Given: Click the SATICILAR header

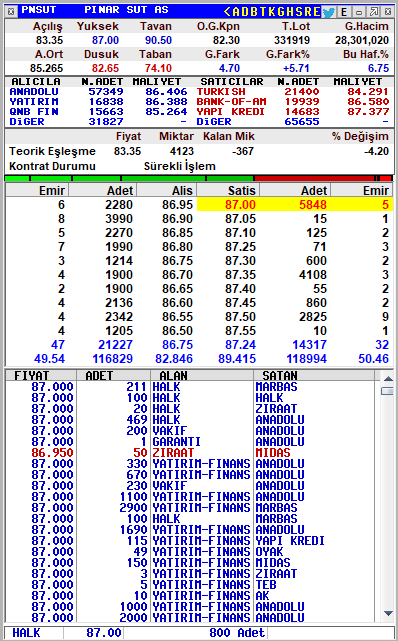Looking at the screenshot, I should [x=232, y=82].
